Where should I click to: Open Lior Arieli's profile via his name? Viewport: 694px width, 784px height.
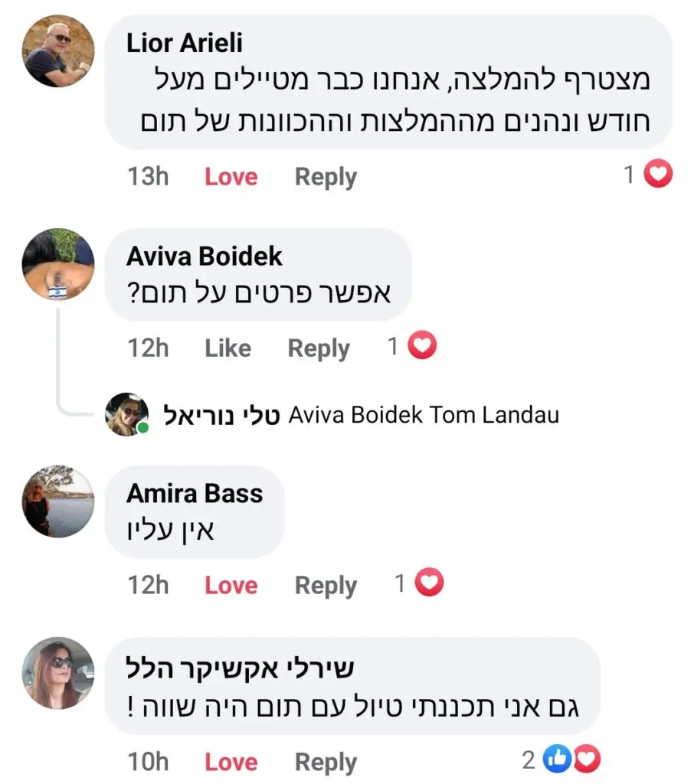(x=183, y=44)
